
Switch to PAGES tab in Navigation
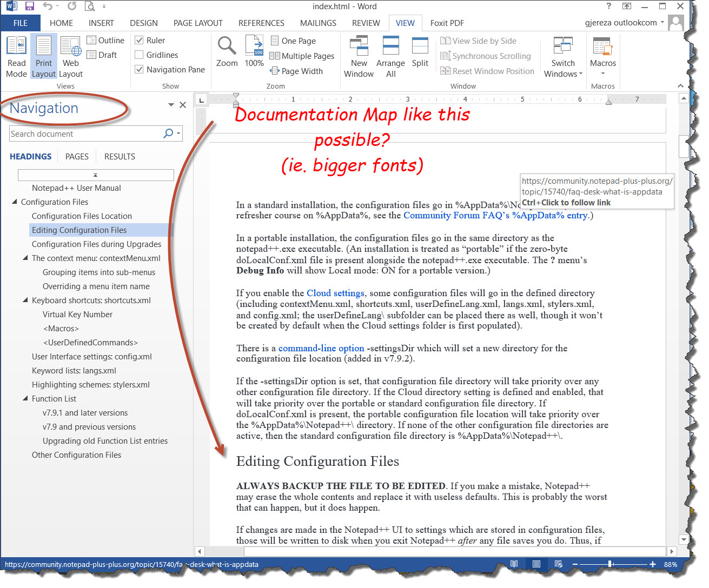[77, 156]
